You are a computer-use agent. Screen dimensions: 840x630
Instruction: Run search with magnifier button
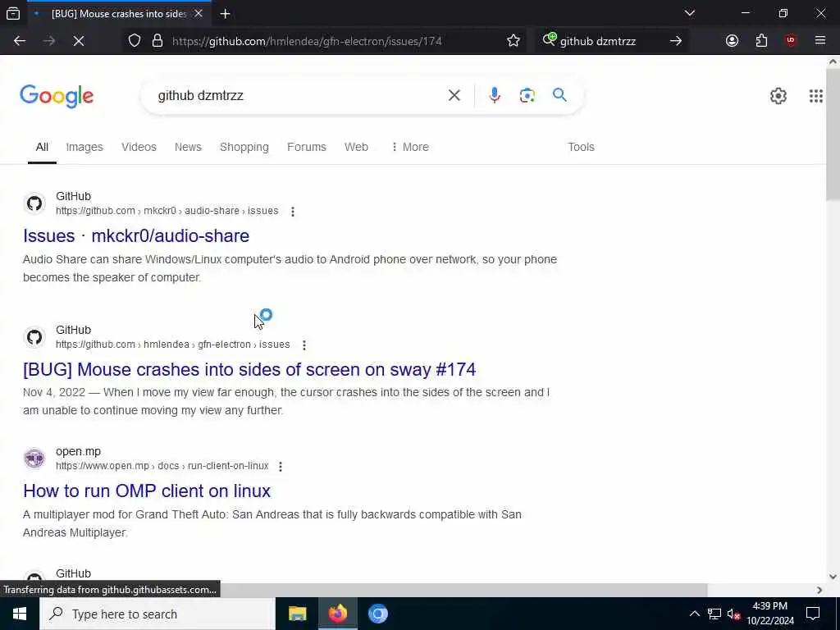coord(559,95)
